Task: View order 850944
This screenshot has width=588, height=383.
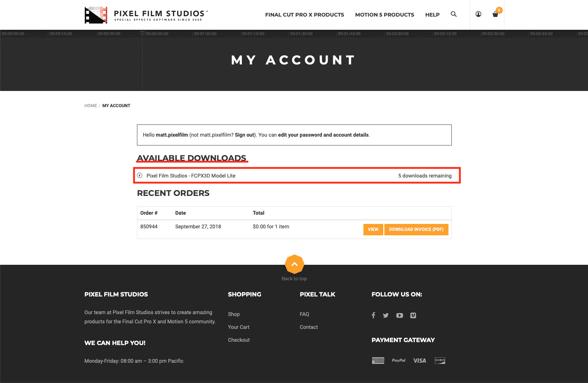Action: [x=373, y=229]
